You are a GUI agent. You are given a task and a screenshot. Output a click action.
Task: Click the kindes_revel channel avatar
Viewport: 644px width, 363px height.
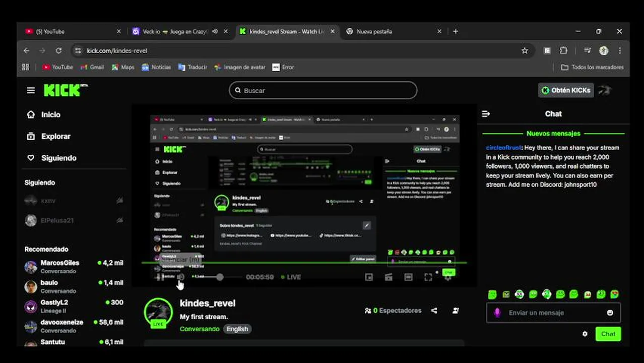pyautogui.click(x=158, y=313)
